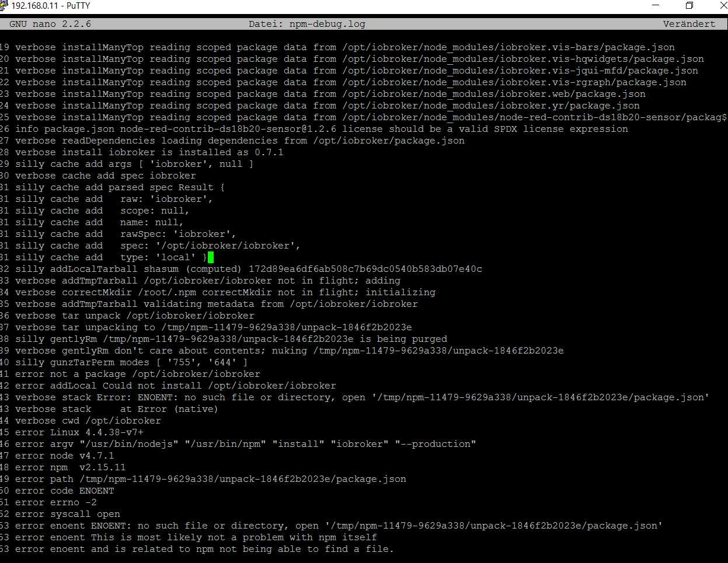Click the green terminal cursor block

coord(211,257)
